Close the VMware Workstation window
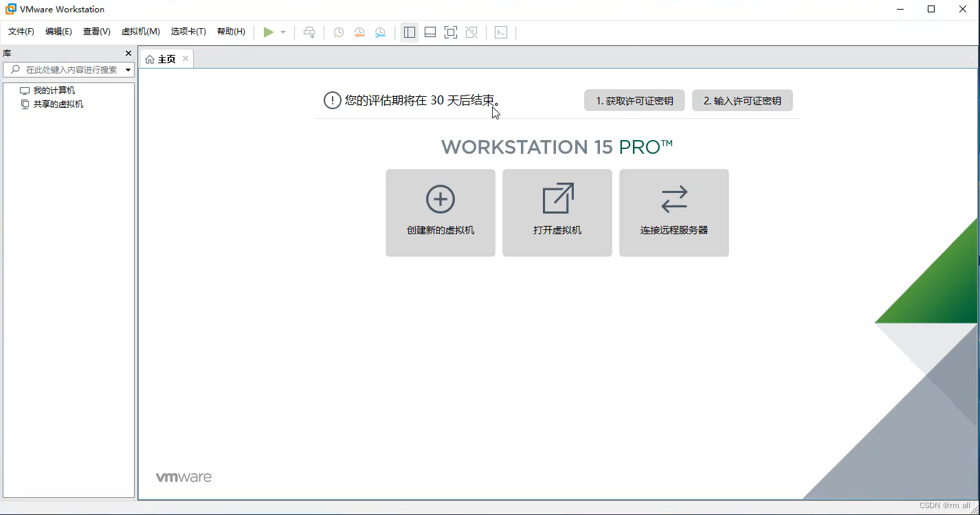The image size is (980, 515). [x=963, y=9]
